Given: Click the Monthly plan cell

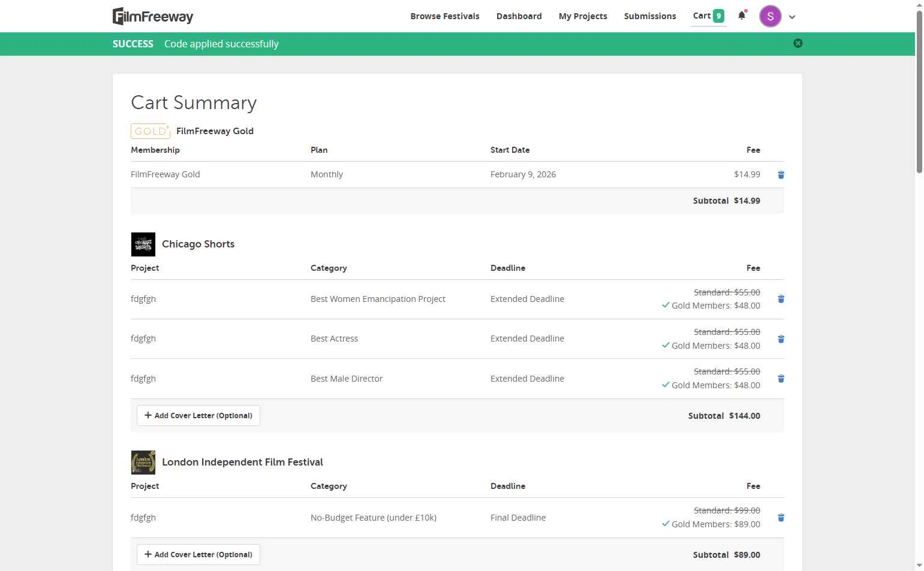Looking at the screenshot, I should (x=327, y=174).
